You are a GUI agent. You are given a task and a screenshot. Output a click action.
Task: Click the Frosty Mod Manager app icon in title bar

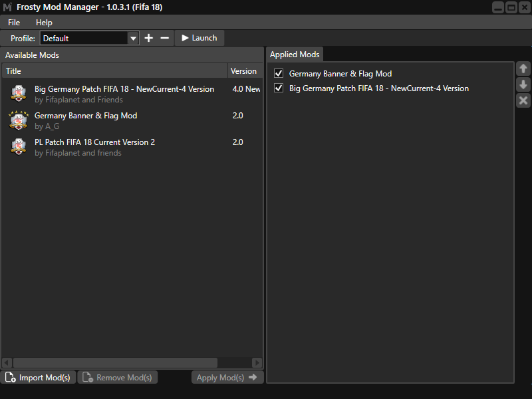(7, 7)
